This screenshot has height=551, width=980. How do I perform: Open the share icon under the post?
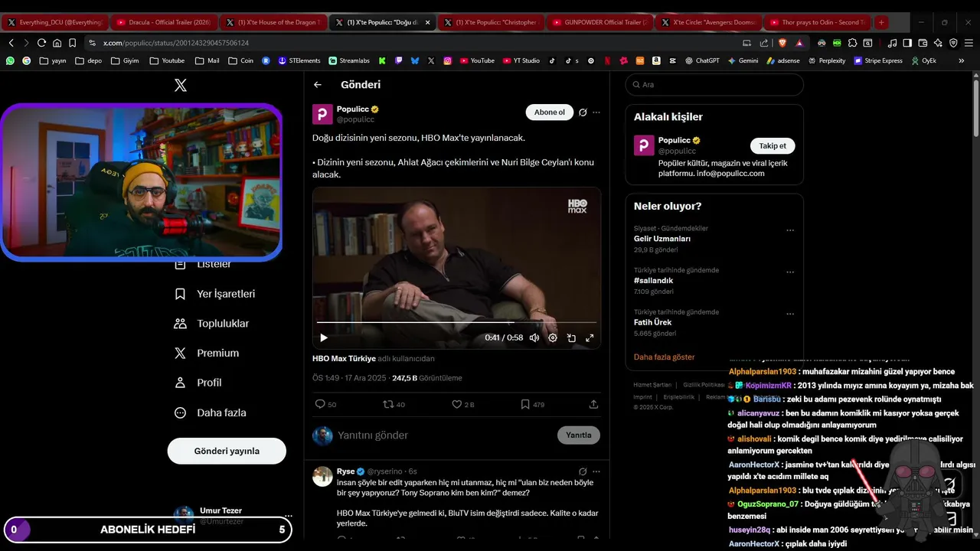593,404
